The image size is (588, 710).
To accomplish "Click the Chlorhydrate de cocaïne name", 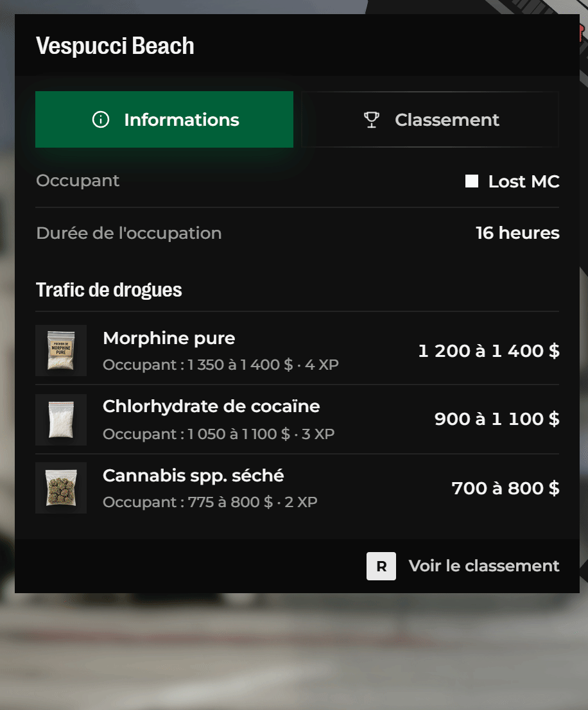I will [211, 406].
